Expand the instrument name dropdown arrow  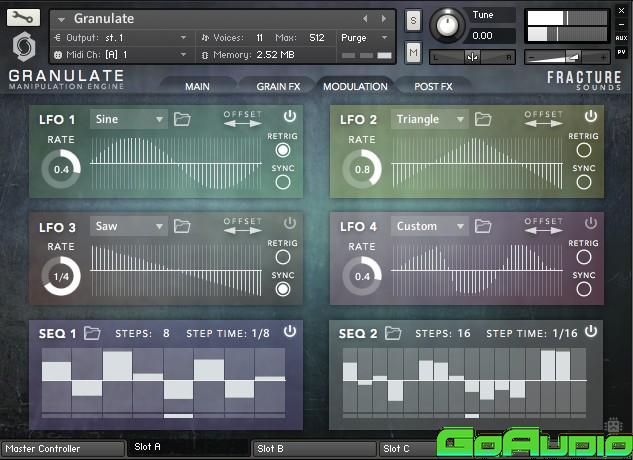(x=61, y=19)
